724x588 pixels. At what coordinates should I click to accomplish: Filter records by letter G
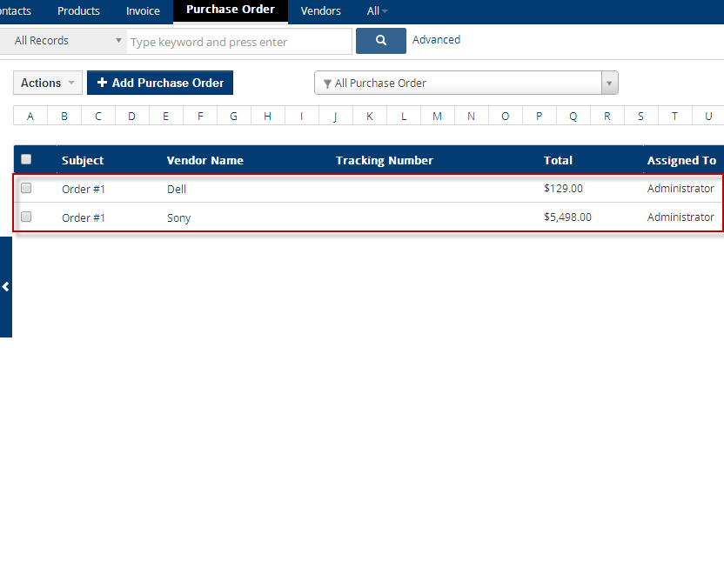[233, 116]
